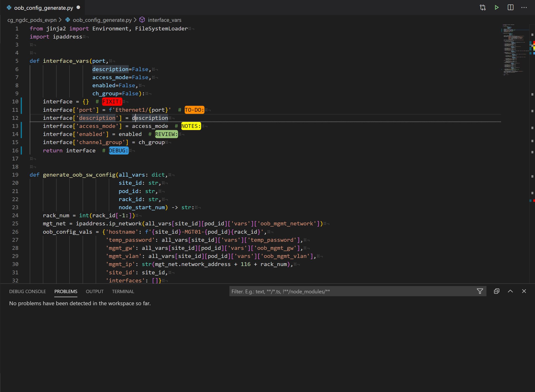Open the OUTPUT panel tab
535x392 pixels.
coord(94,291)
